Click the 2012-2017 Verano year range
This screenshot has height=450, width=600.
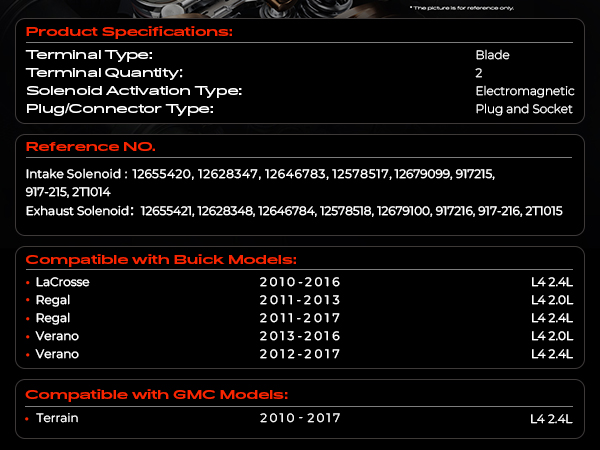[x=300, y=354]
